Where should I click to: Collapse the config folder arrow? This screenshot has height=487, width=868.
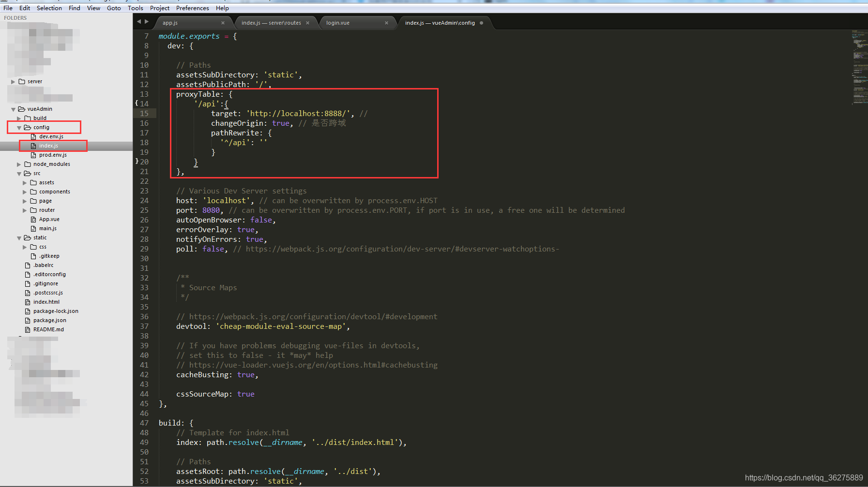click(19, 128)
